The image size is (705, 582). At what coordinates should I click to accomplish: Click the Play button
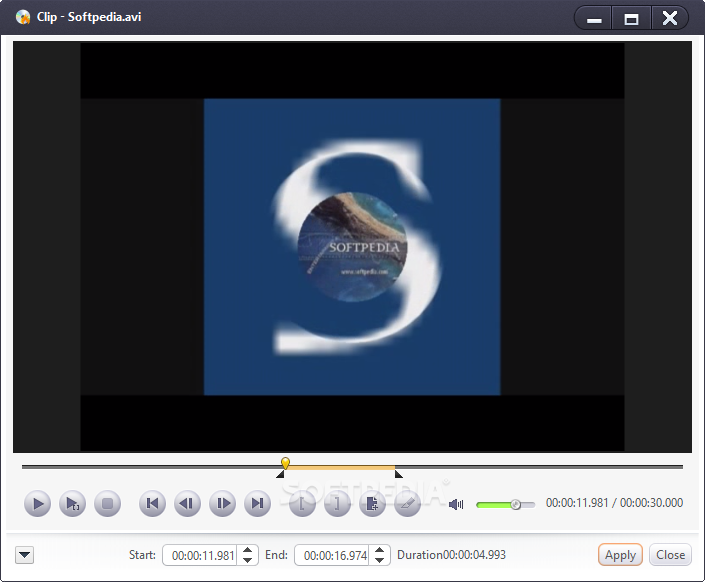[37, 503]
